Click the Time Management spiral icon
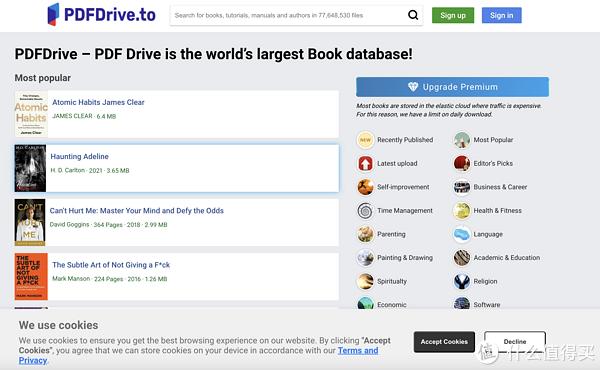 365,210
